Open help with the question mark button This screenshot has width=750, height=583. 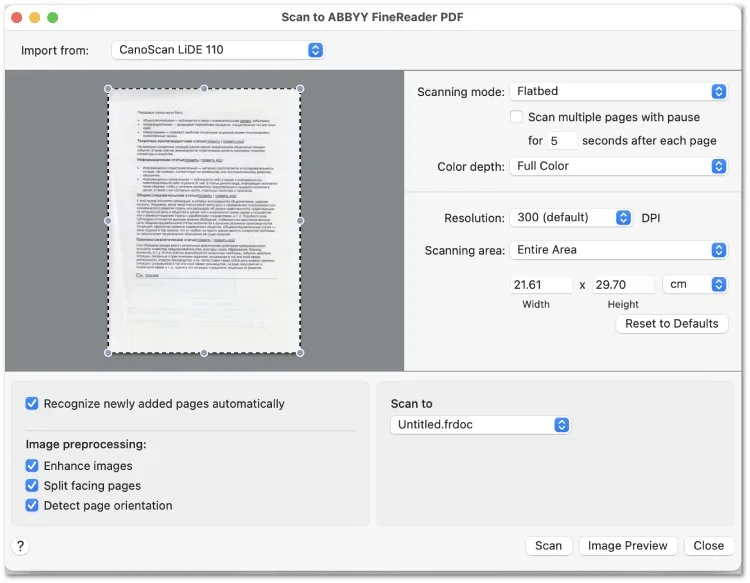click(x=21, y=546)
